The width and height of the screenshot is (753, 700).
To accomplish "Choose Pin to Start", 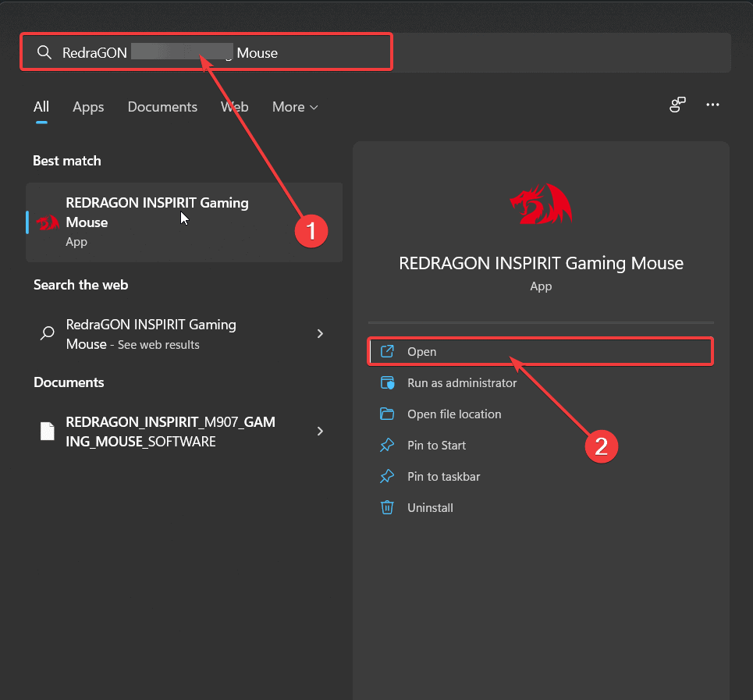I will 540,445.
